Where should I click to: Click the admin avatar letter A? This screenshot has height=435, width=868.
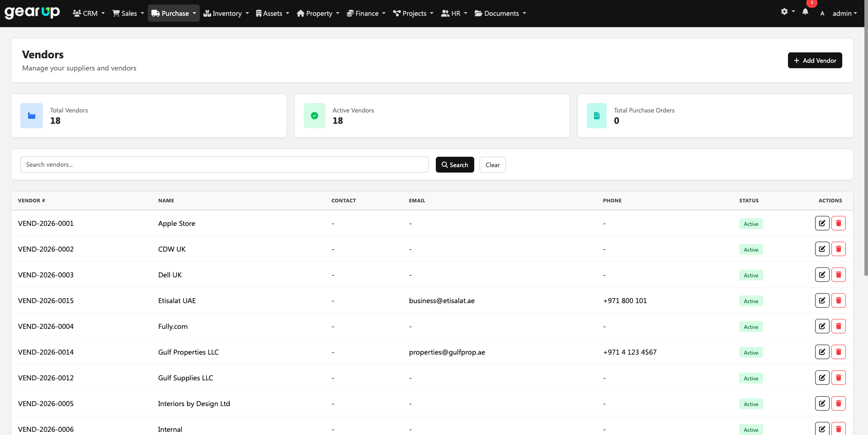click(x=822, y=14)
